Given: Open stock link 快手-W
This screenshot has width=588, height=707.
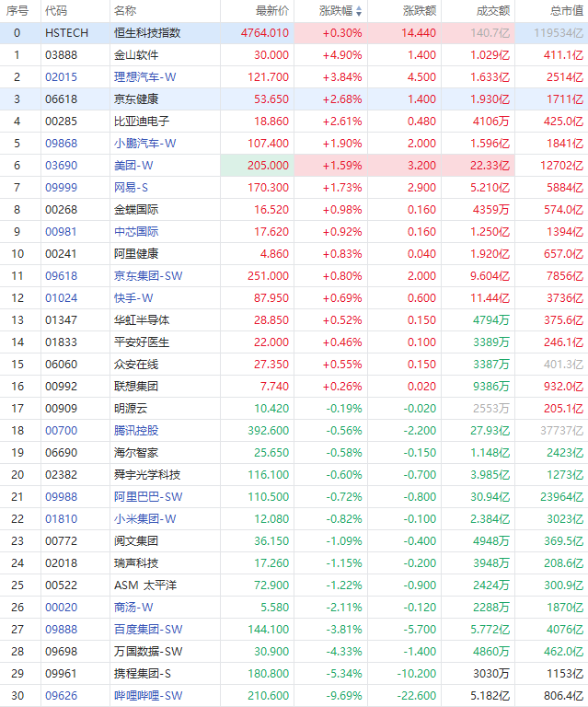Looking at the screenshot, I should coord(133,298).
